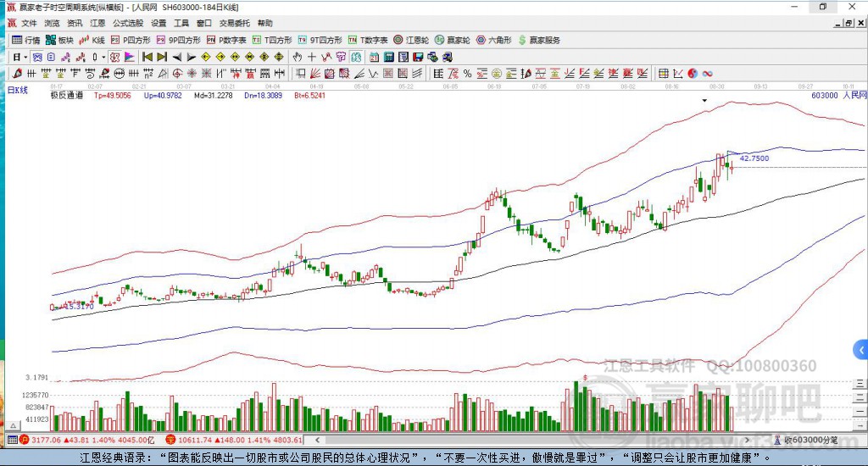Viewport: 868px width, 466px height.
Task: Click the Md=31.2278 indicator value
Action: click(213, 95)
